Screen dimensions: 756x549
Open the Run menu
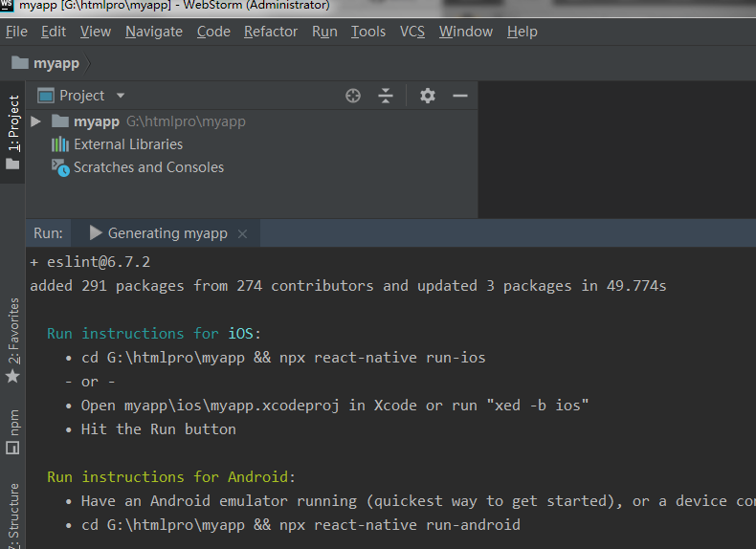pyautogui.click(x=324, y=32)
